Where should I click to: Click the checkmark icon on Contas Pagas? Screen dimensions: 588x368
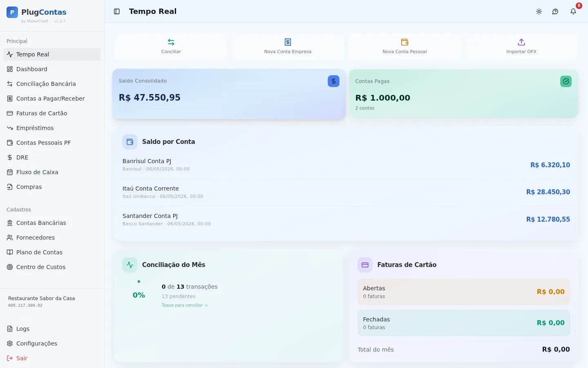point(566,81)
